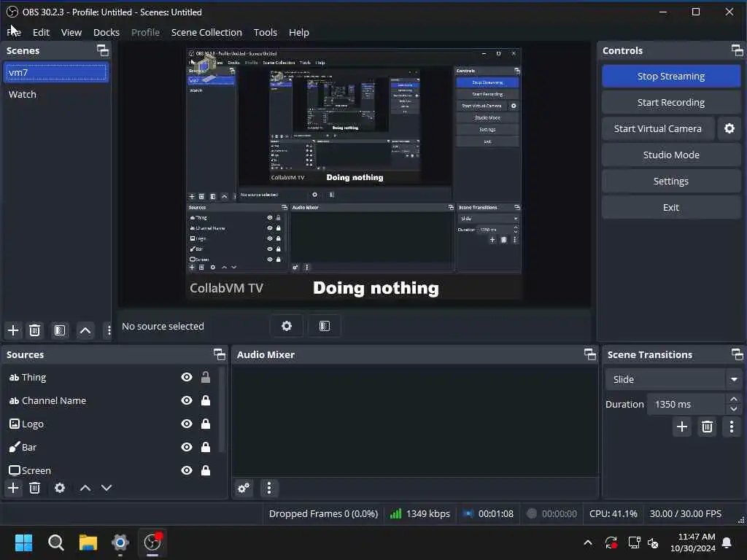Select the vm7 scene

56,72
